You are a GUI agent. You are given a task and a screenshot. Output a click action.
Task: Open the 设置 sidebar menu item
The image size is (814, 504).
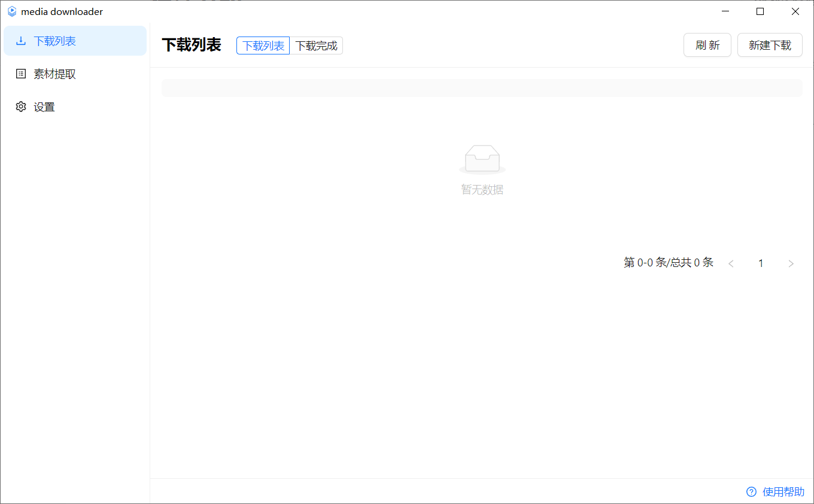(x=75, y=107)
